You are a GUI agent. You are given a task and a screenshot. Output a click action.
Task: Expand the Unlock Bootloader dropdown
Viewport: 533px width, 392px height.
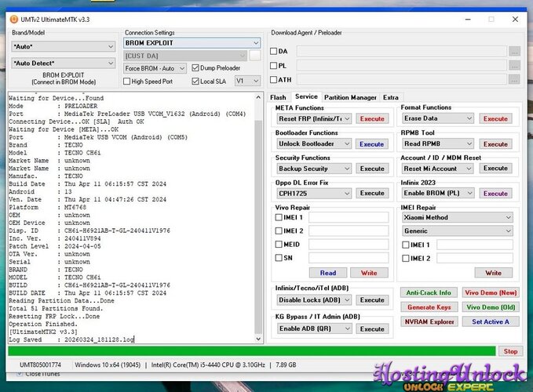[x=313, y=143]
